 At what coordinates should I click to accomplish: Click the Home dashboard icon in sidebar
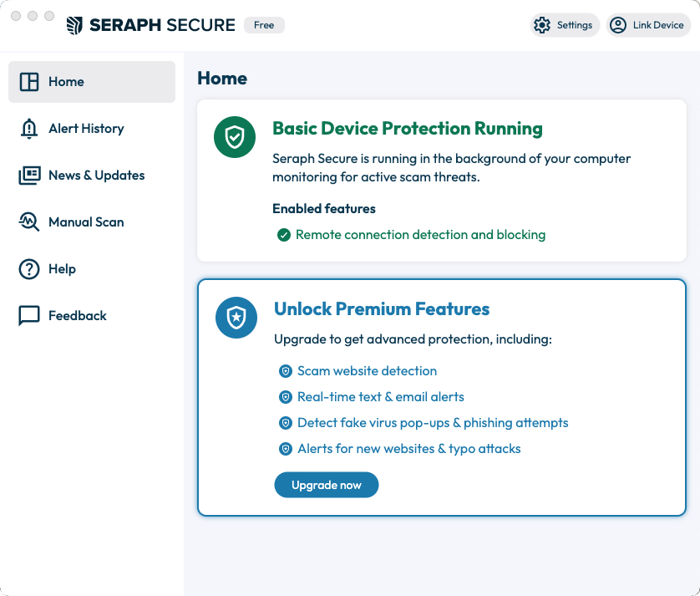tap(29, 82)
